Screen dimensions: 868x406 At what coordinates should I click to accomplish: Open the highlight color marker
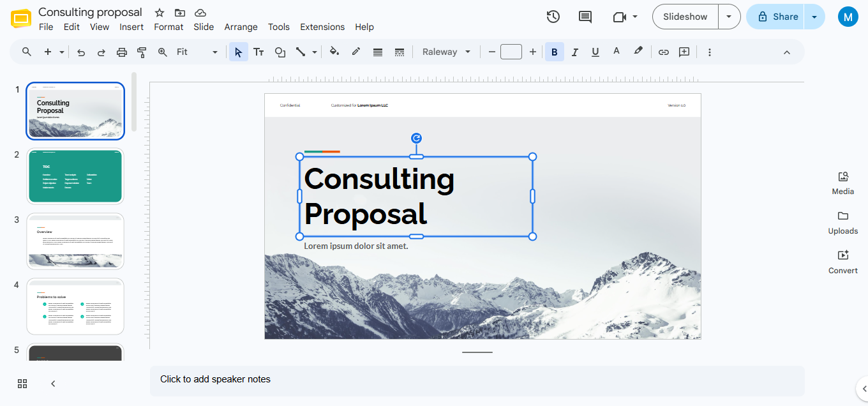coord(638,52)
